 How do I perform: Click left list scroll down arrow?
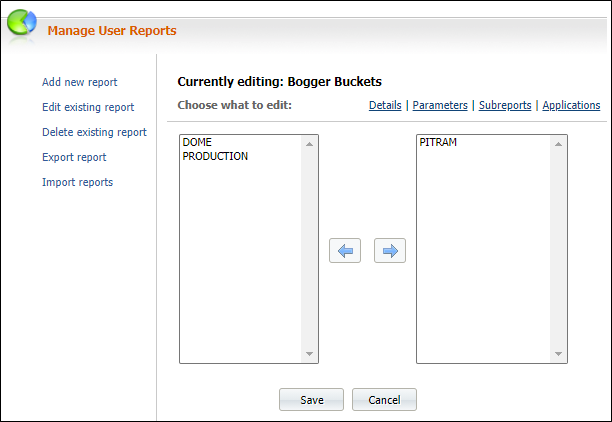coord(310,354)
